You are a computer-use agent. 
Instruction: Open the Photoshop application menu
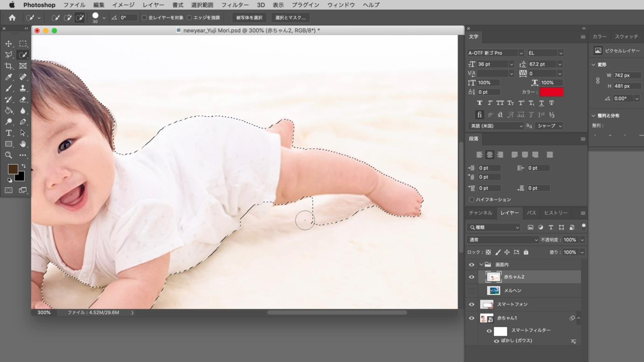point(39,5)
